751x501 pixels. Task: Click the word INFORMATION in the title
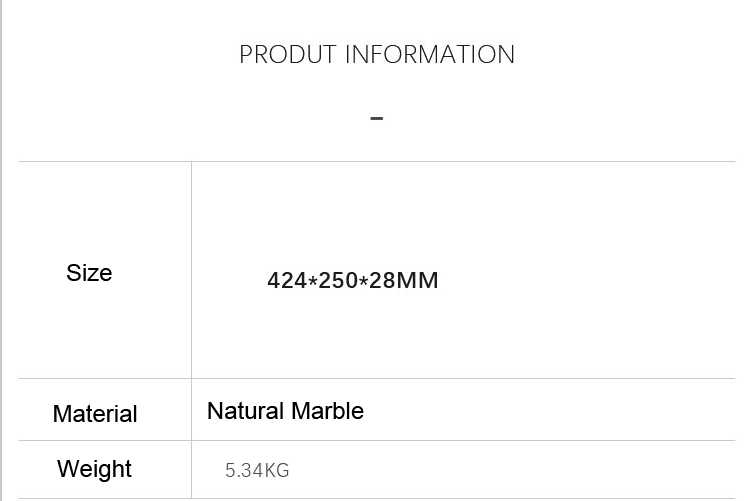coord(430,54)
